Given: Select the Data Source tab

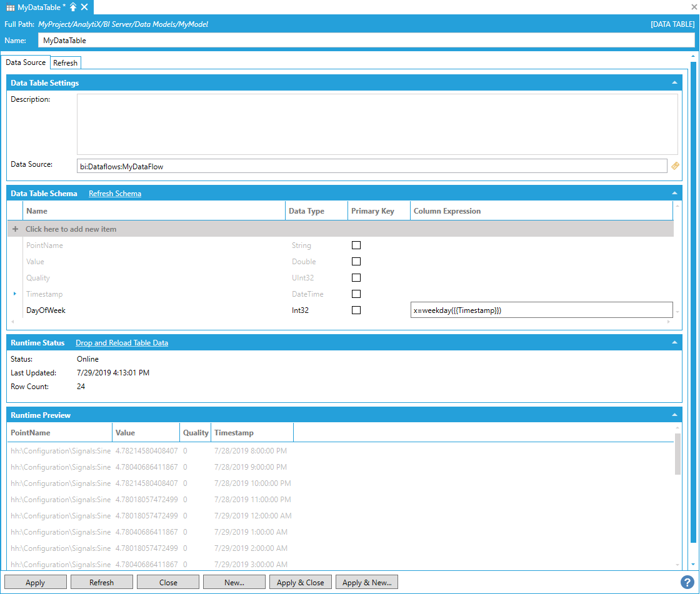Looking at the screenshot, I should coord(26,62).
